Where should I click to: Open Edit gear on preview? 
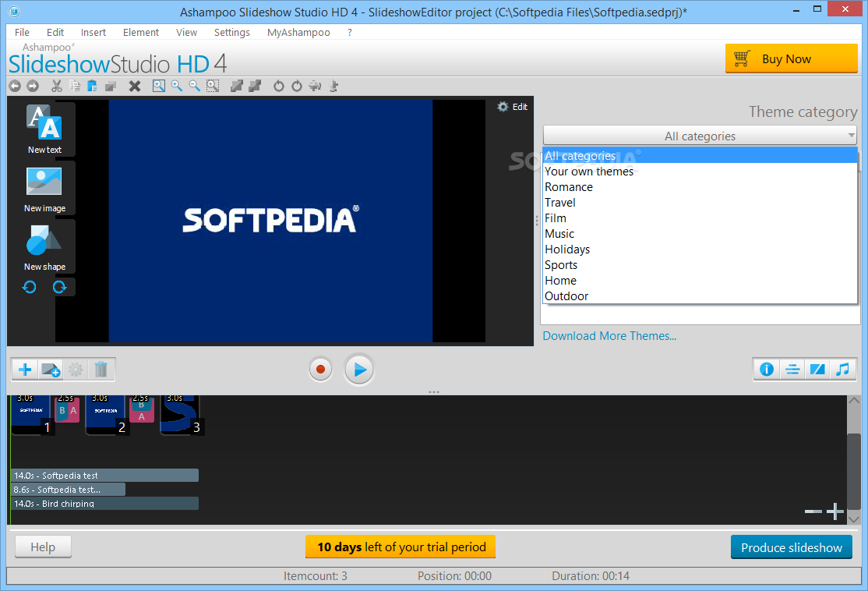(x=513, y=107)
